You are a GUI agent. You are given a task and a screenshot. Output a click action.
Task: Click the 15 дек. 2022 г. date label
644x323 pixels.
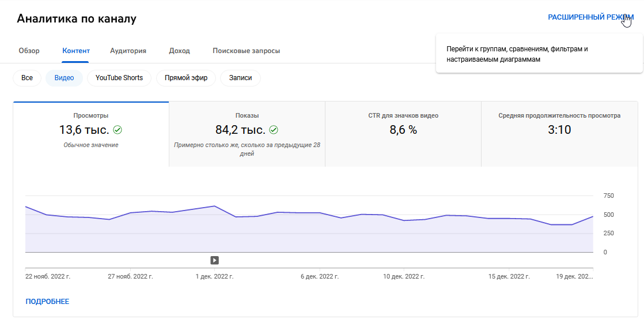click(x=509, y=276)
